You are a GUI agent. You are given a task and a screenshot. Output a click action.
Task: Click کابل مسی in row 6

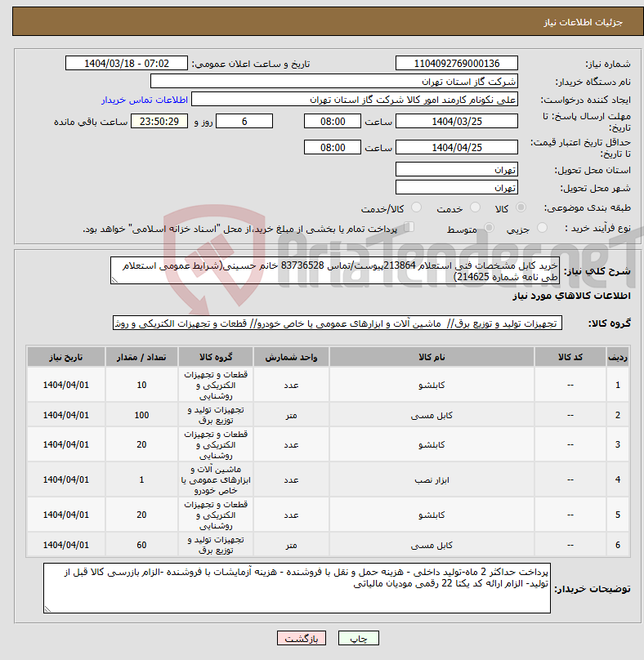coord(432,545)
